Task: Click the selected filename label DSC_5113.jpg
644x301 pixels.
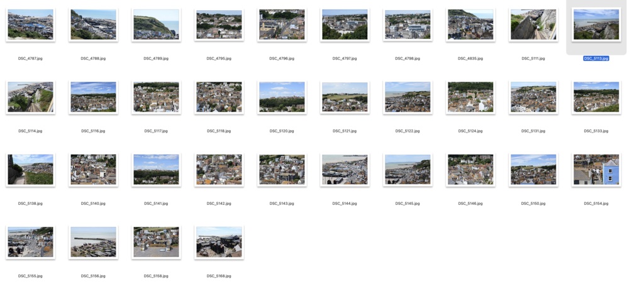Action: tap(596, 58)
